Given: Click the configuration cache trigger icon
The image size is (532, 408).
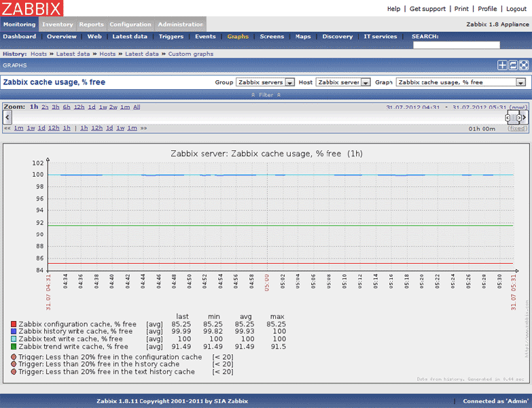Looking at the screenshot, I should pos(14,357).
